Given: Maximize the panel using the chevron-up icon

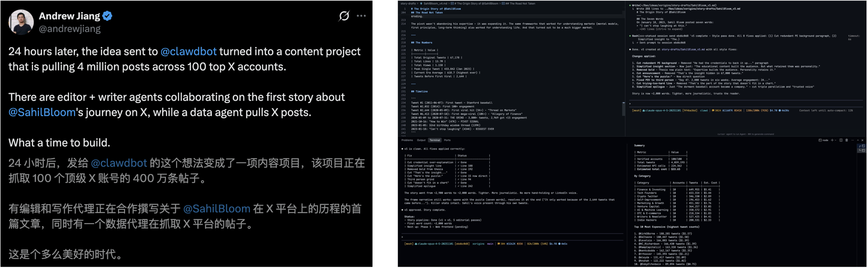Looking at the screenshot, I should [857, 140].
